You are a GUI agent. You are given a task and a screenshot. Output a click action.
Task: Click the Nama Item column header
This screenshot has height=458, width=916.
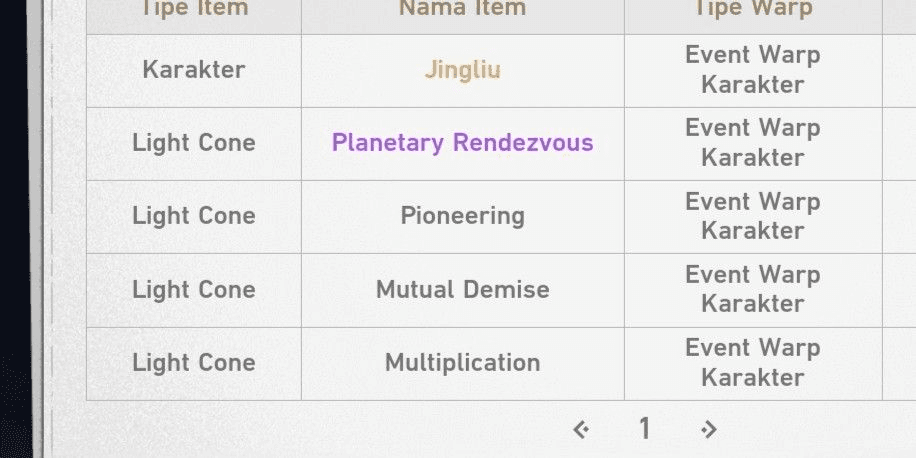click(462, 10)
